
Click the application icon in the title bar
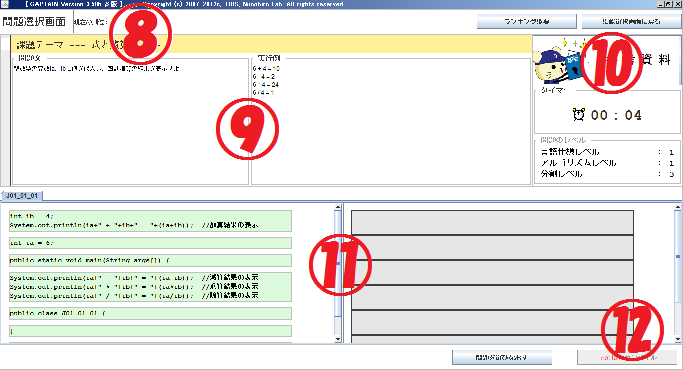5,4
